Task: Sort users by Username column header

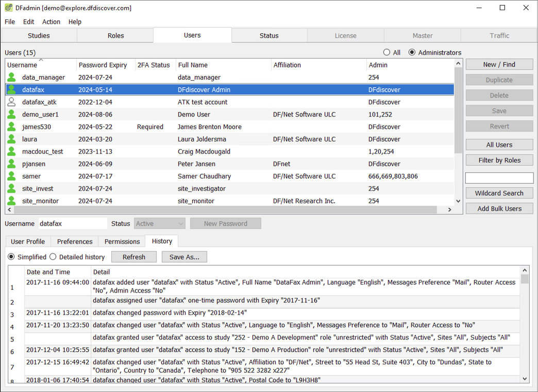Action: click(x=41, y=65)
